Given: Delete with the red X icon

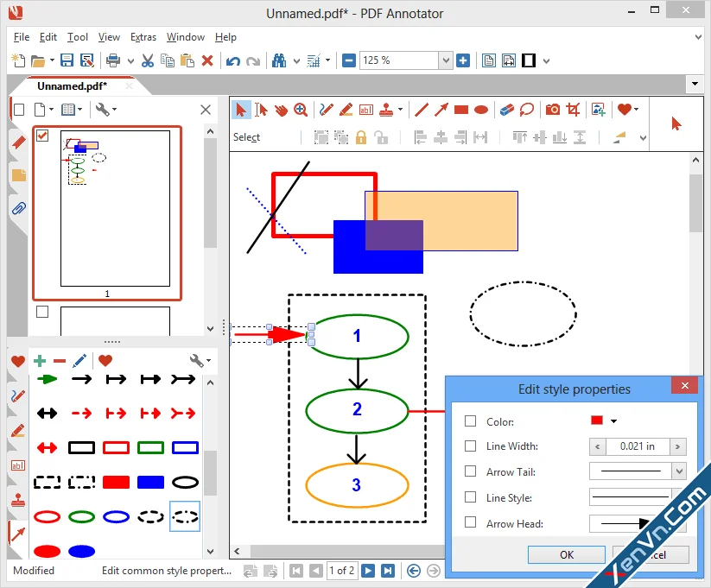Looking at the screenshot, I should click(207, 60).
